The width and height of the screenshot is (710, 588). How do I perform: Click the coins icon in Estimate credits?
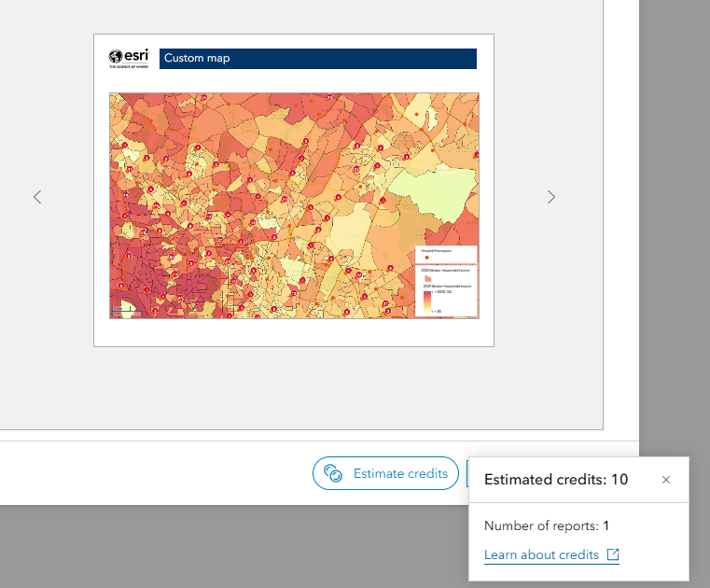(333, 473)
